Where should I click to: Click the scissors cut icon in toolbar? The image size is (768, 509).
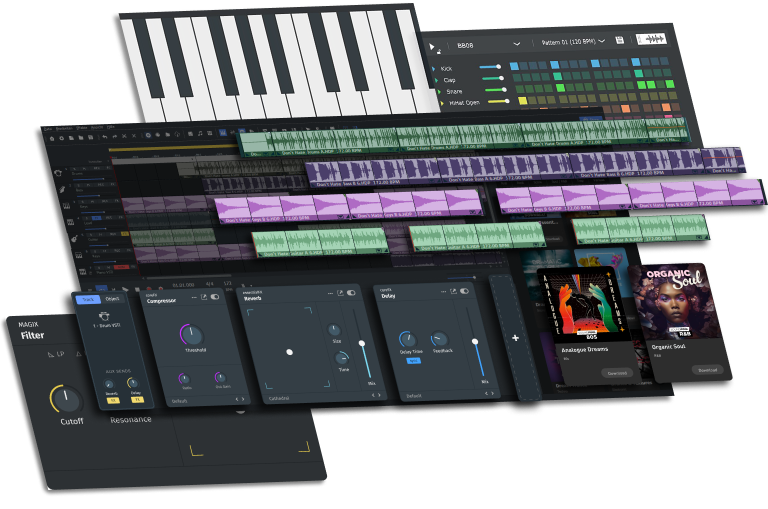tap(124, 136)
